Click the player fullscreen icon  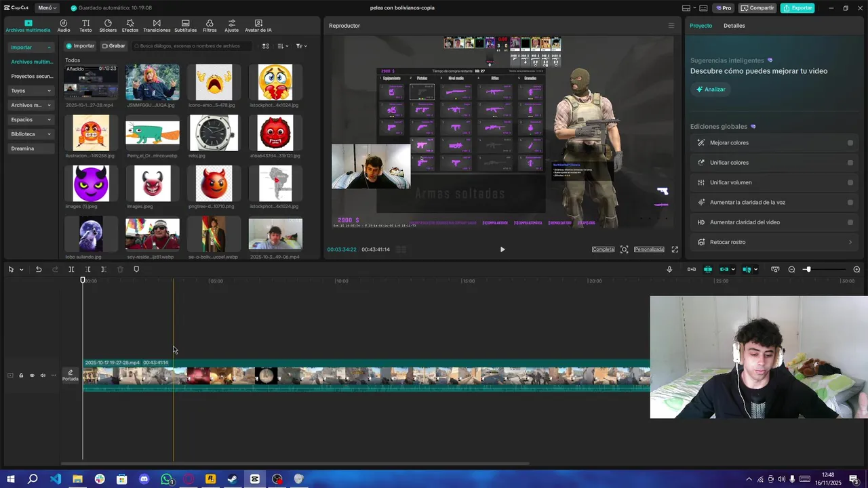click(x=675, y=249)
